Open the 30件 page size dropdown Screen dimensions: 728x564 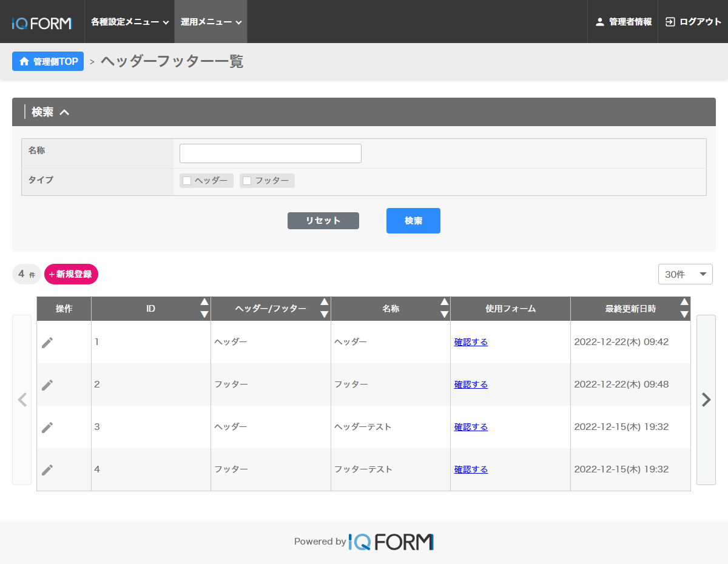pos(685,274)
